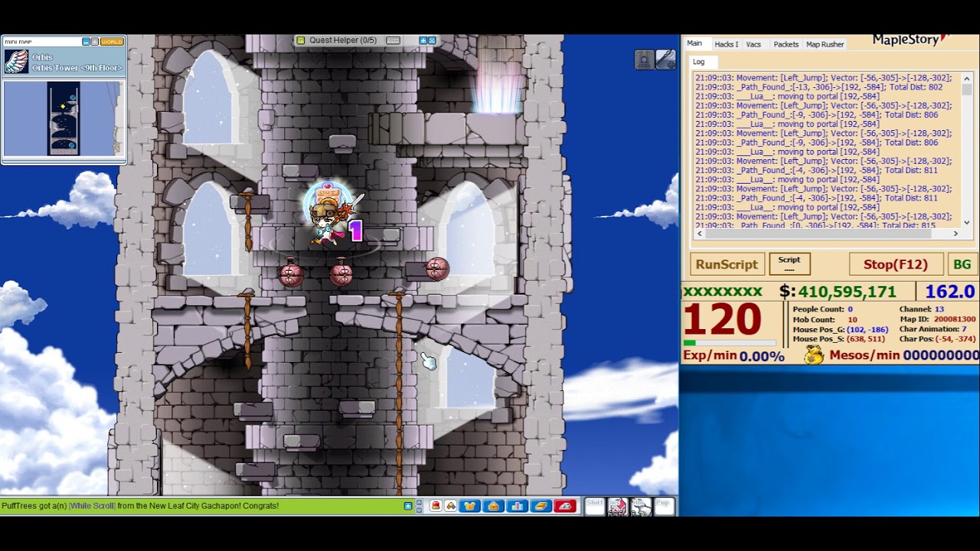This screenshot has height=551, width=980.
Task: Click the Quest Helper green icon
Action: coord(301,41)
